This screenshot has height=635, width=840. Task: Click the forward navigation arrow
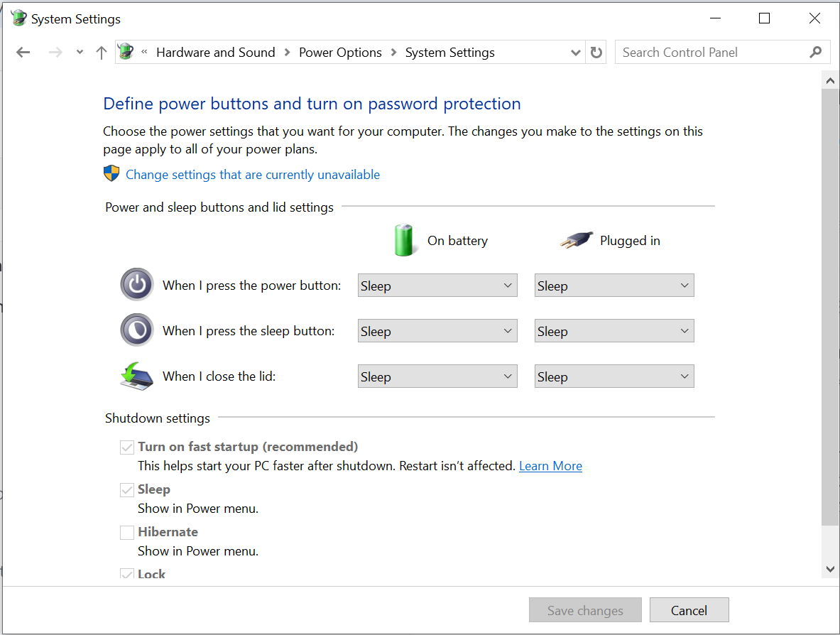coord(55,52)
